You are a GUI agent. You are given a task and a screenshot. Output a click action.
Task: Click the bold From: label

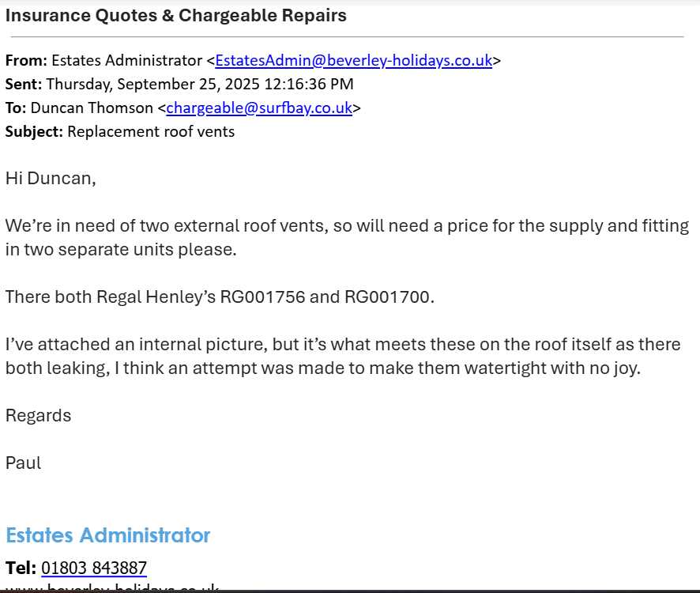pyautogui.click(x=26, y=61)
